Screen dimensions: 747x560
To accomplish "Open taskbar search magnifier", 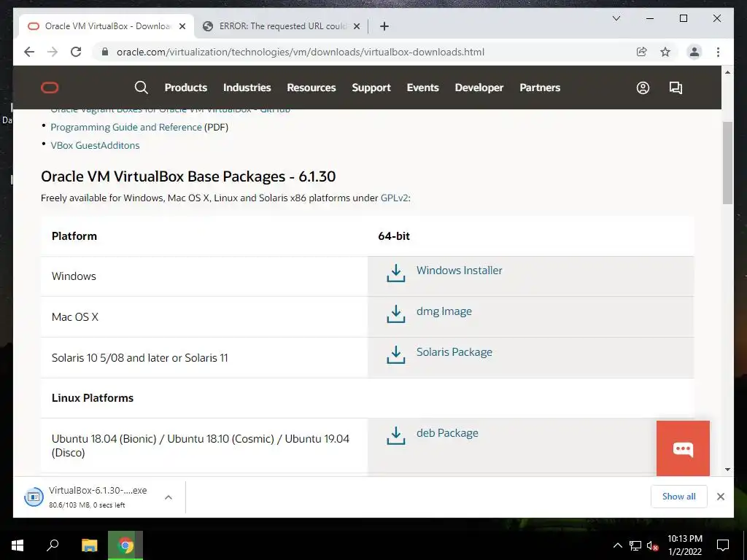I will [x=53, y=545].
